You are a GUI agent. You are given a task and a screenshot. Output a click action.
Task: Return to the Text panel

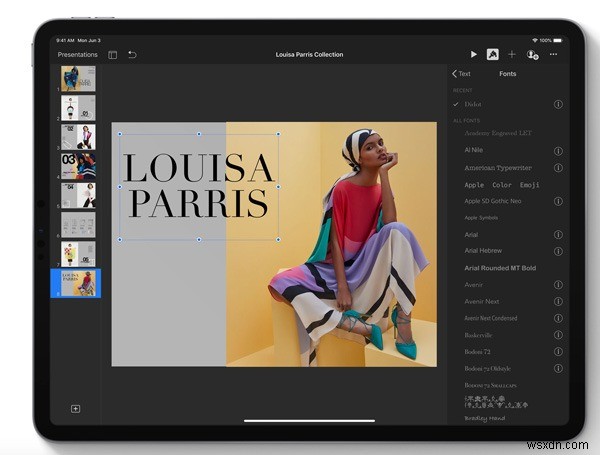(461, 73)
